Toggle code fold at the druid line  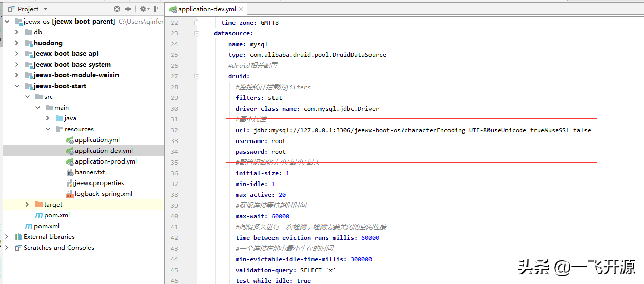tap(197, 76)
